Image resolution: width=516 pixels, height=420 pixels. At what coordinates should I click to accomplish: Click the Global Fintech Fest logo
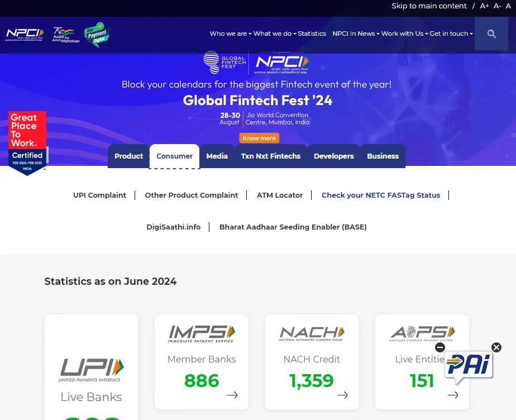click(224, 62)
